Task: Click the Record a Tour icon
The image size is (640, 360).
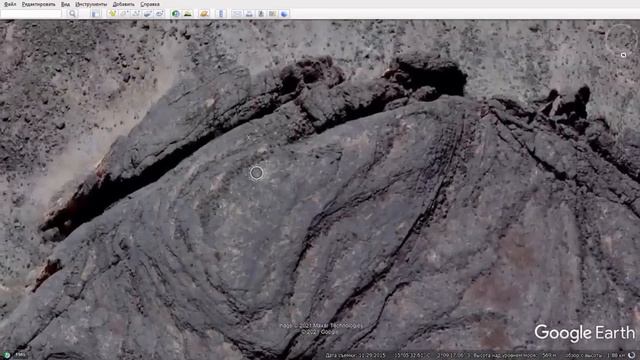Action: pos(160,13)
